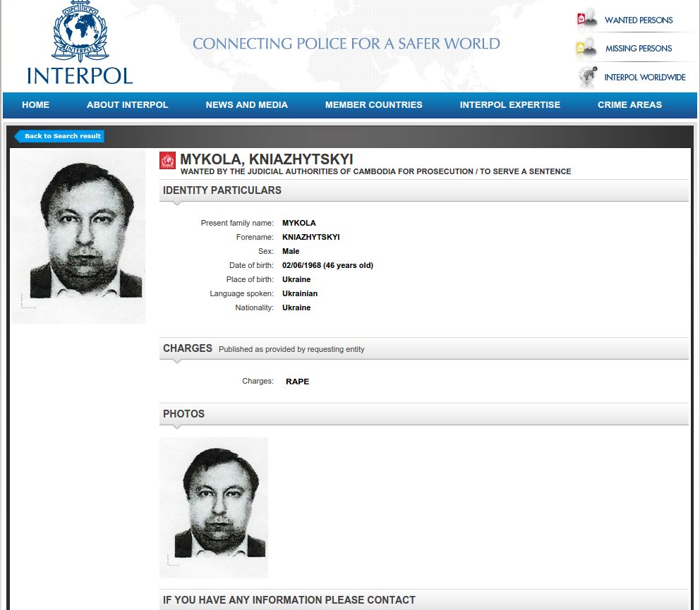
Task: Select the INTERPOL EXPERTISE menu item
Action: [509, 105]
